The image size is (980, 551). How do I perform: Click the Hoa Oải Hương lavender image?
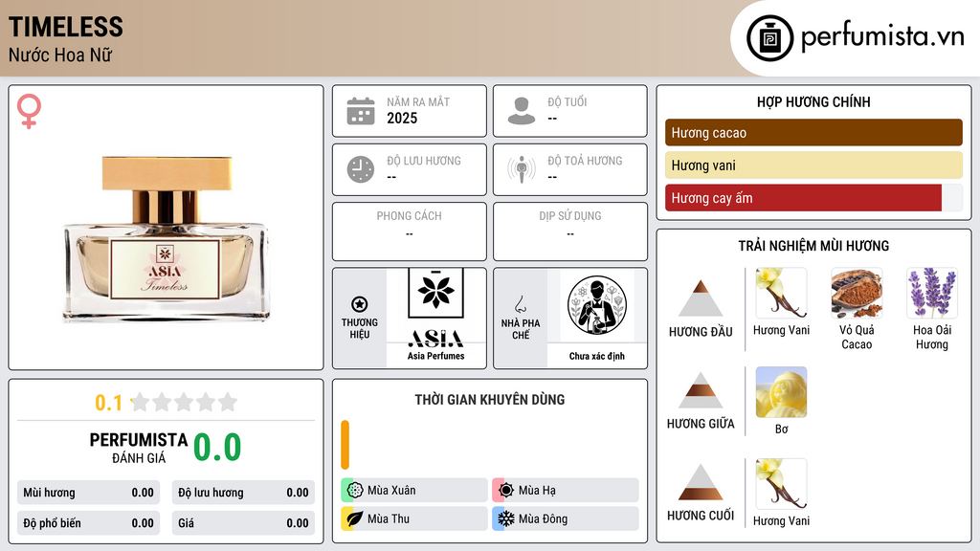(932, 293)
